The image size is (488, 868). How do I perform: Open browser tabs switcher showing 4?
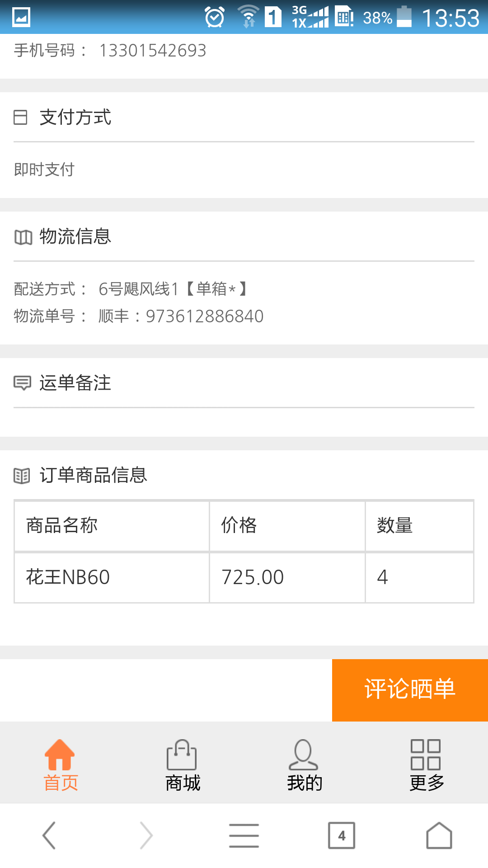342,835
